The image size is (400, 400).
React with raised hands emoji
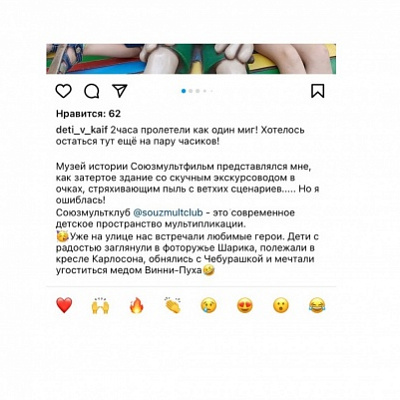tap(100, 305)
